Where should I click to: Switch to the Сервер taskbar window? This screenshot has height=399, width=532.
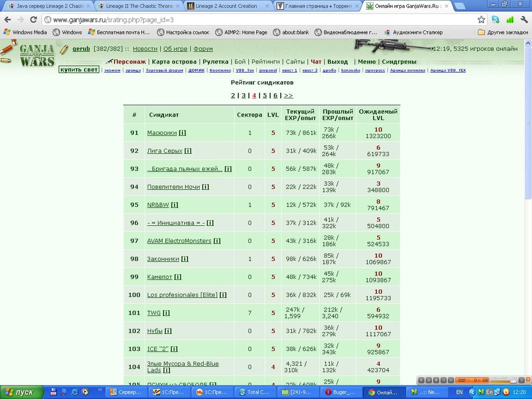[x=127, y=392]
